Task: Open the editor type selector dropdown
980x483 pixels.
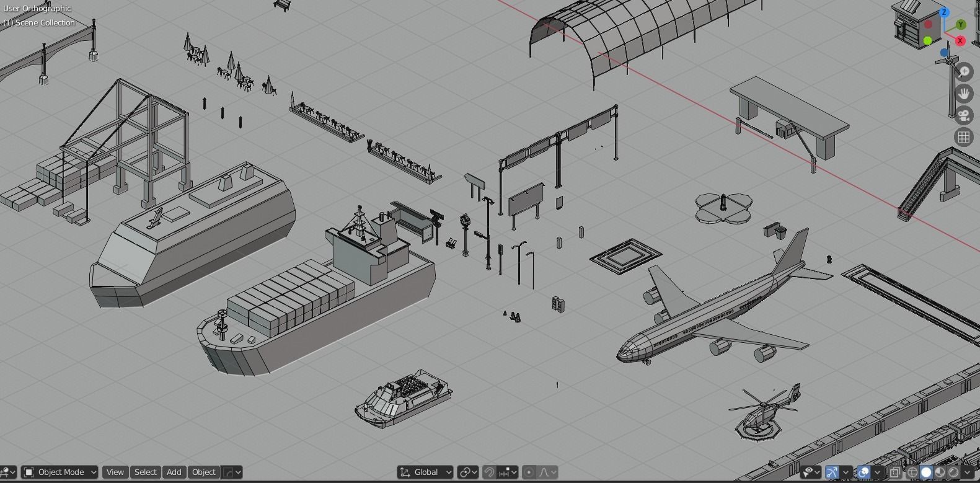Action: click(x=7, y=472)
